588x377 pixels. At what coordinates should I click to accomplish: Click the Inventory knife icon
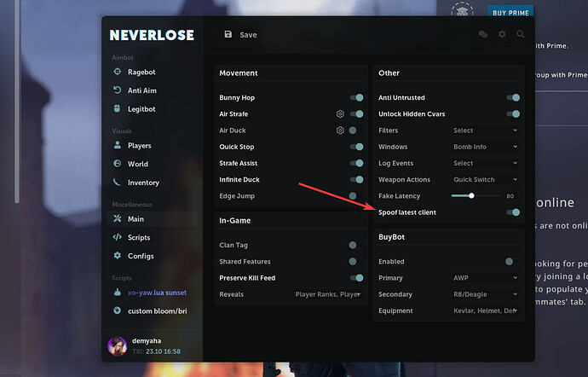118,182
